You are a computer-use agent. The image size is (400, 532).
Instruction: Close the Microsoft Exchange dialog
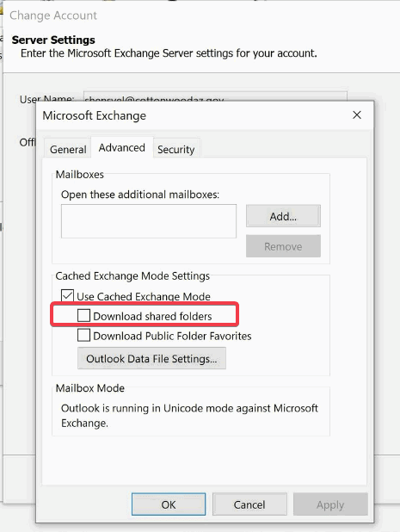click(357, 115)
